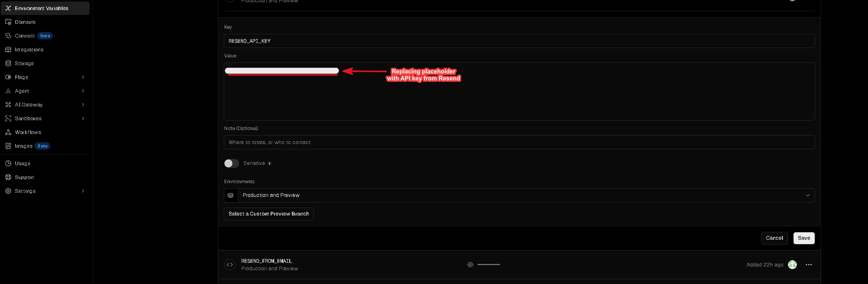
Task: Click the avatar next to Added 22h ago
Action: (x=792, y=265)
